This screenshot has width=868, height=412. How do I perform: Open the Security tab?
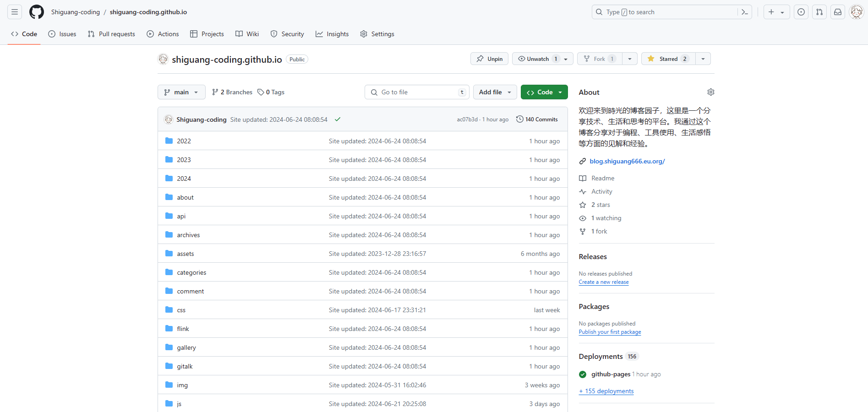(287, 34)
